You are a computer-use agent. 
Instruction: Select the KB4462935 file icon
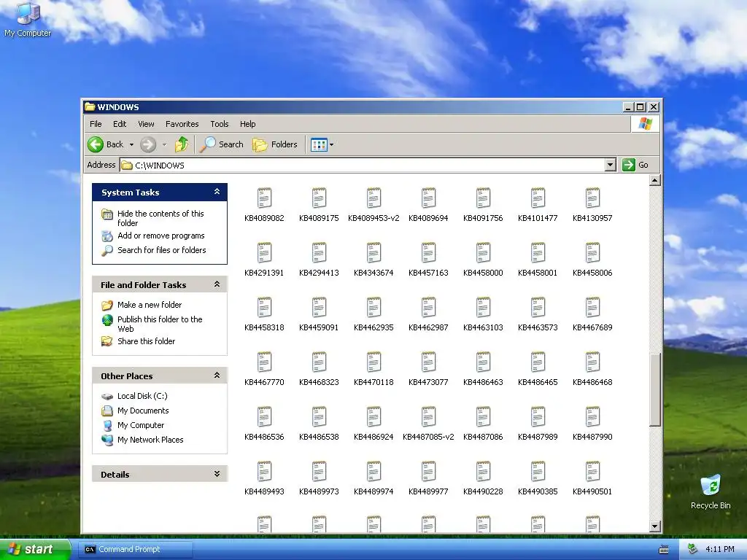pos(374,307)
